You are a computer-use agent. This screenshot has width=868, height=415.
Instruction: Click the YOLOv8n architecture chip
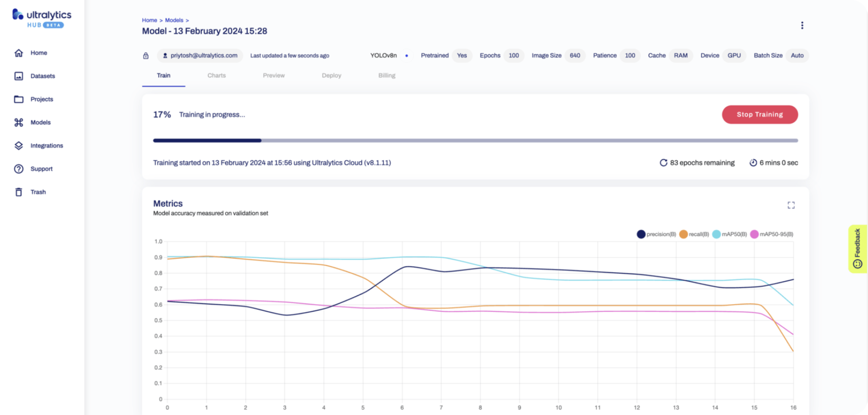pos(384,56)
